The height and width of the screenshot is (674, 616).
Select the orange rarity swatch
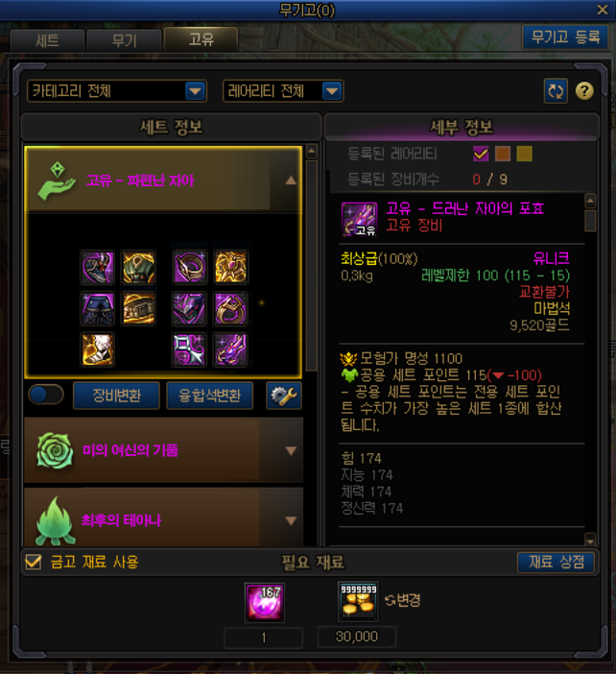pos(503,154)
